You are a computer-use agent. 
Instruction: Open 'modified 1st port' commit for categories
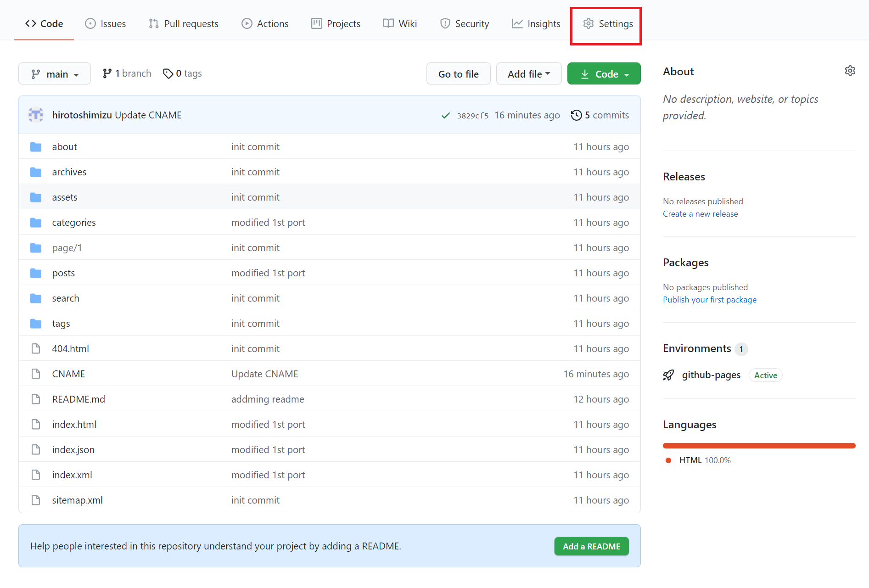[x=268, y=222]
